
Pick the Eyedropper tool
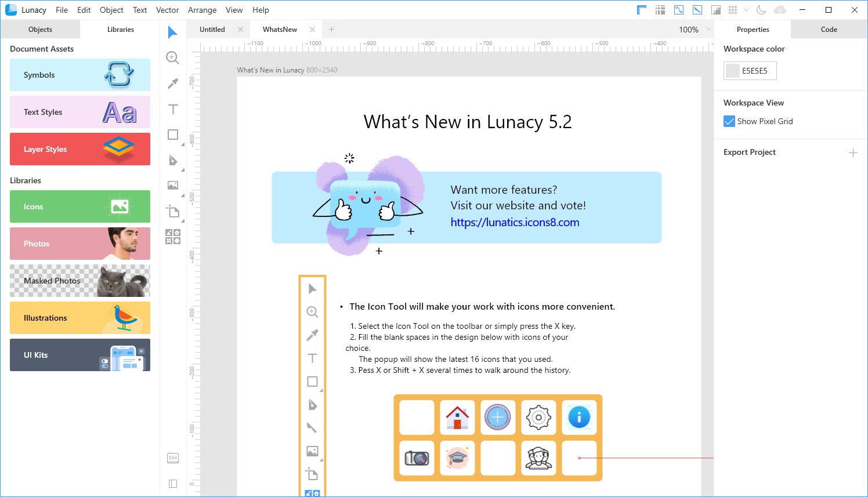pos(172,84)
